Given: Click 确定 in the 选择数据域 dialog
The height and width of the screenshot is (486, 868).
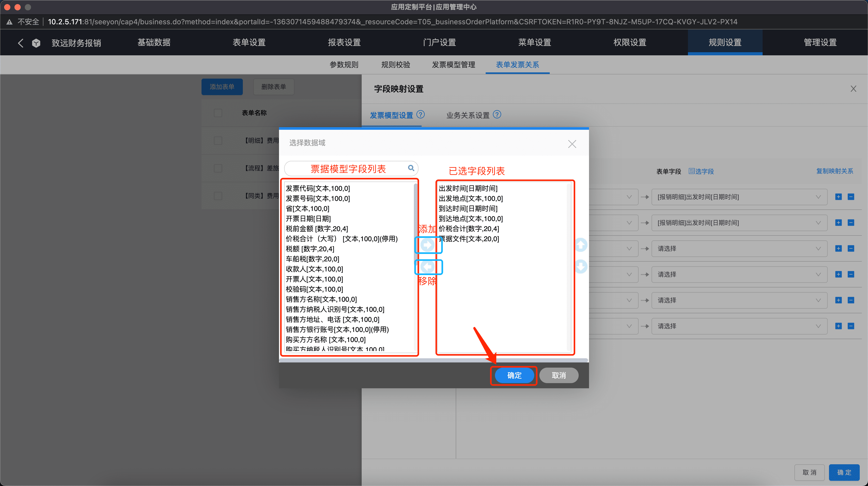Looking at the screenshot, I should (x=514, y=375).
